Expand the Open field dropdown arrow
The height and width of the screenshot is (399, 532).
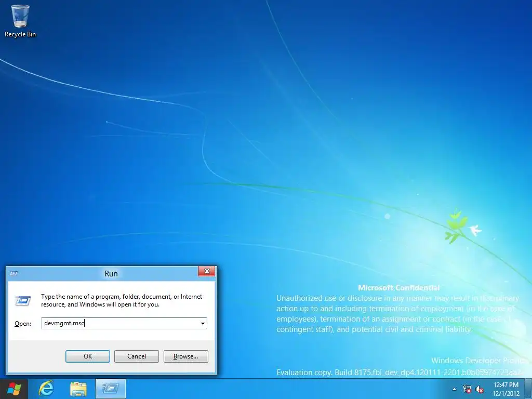pyautogui.click(x=203, y=323)
